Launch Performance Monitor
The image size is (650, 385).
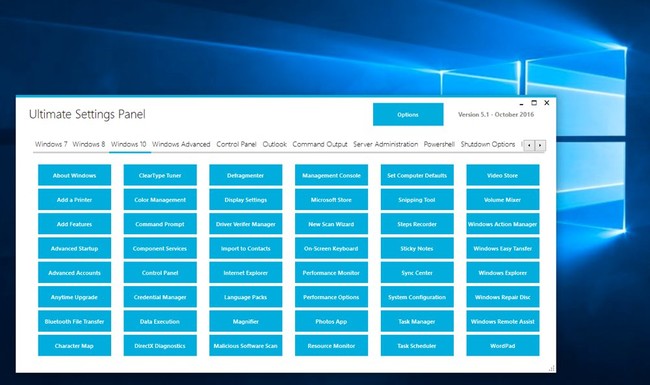coord(331,273)
